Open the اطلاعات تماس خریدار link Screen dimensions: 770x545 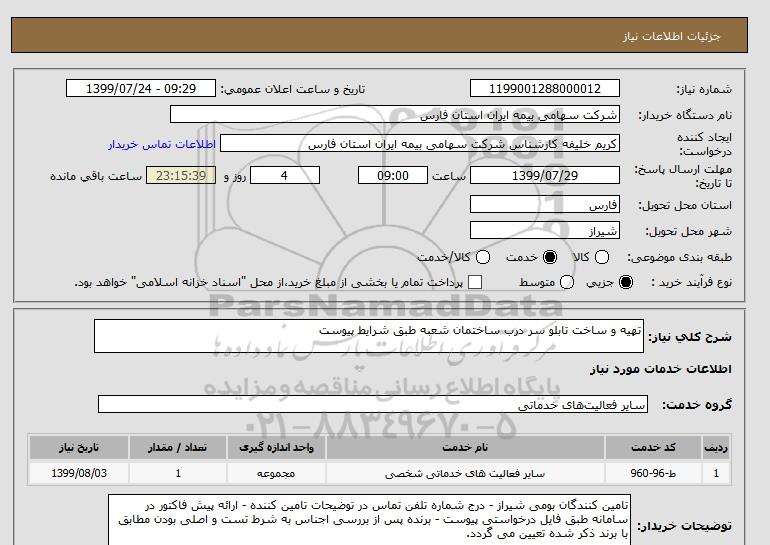162,144
